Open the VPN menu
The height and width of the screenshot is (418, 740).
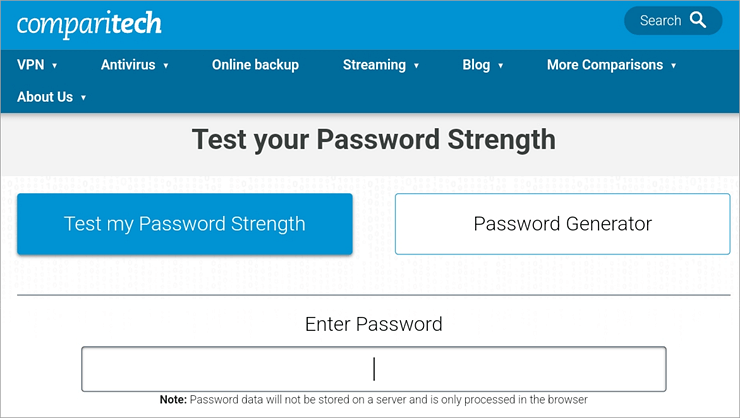tap(30, 65)
